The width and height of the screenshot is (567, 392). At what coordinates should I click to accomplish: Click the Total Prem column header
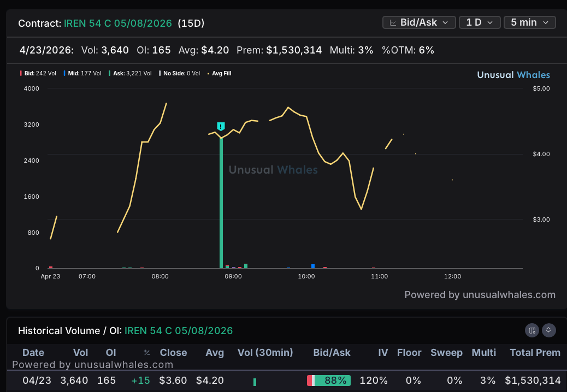click(x=535, y=353)
